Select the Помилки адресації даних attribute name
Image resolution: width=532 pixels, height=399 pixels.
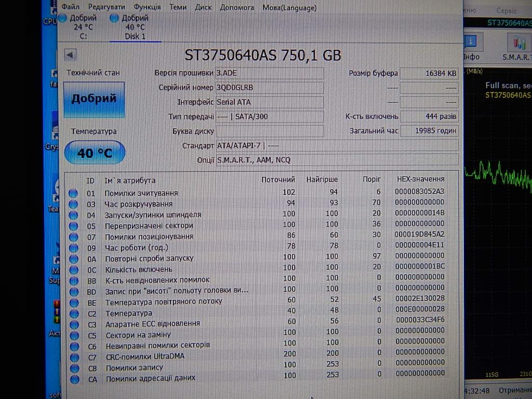pos(151,378)
